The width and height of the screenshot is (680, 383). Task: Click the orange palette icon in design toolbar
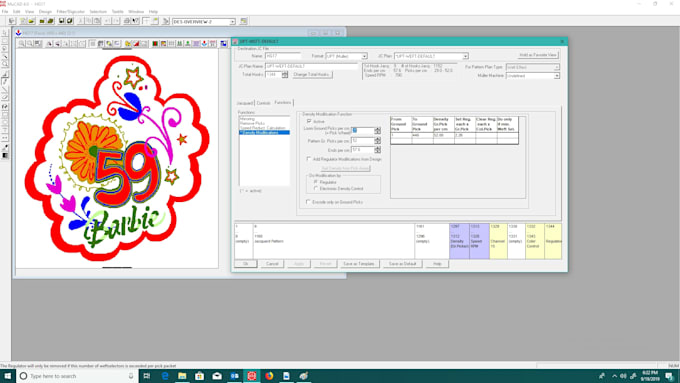coord(163,43)
